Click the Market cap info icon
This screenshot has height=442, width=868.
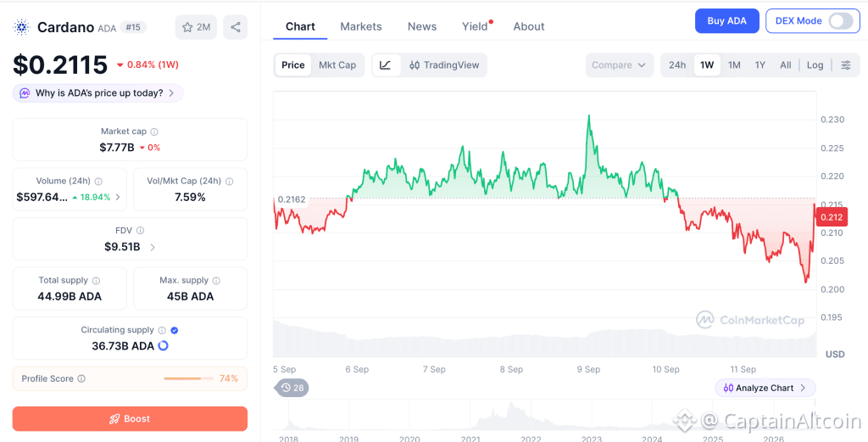click(x=154, y=131)
